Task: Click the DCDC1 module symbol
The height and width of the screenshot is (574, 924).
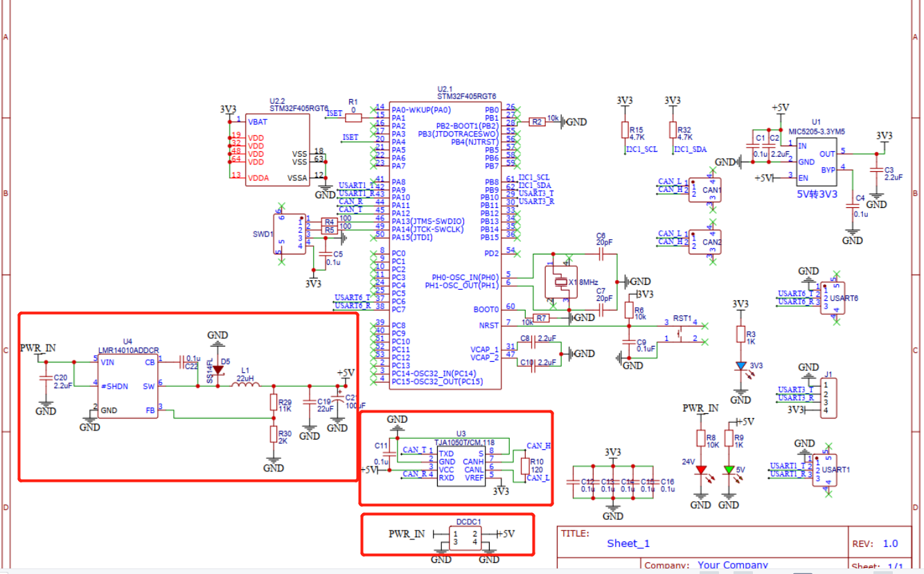Action: [465, 538]
